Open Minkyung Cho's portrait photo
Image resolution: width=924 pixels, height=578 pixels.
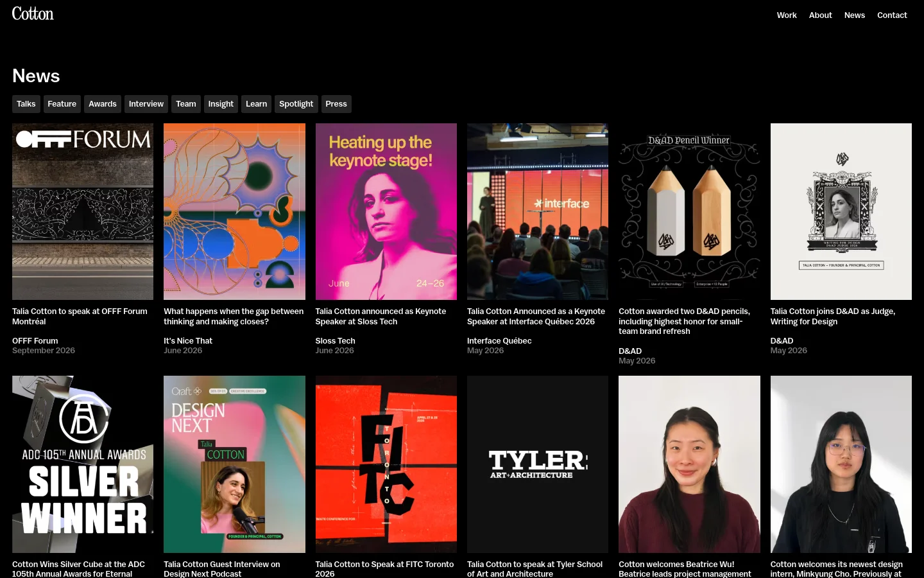(x=841, y=464)
